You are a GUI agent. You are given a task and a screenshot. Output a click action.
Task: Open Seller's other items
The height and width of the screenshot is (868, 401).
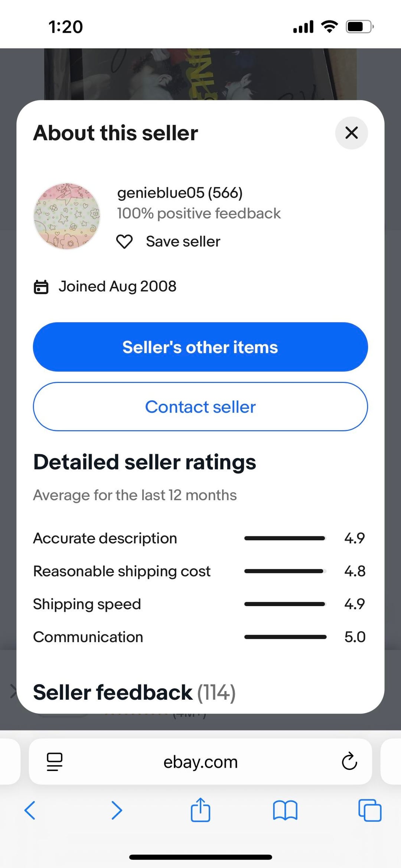(200, 347)
